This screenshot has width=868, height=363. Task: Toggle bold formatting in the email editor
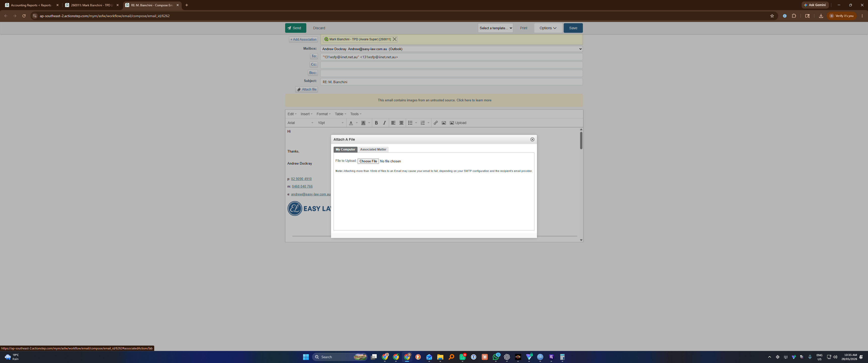click(x=376, y=123)
